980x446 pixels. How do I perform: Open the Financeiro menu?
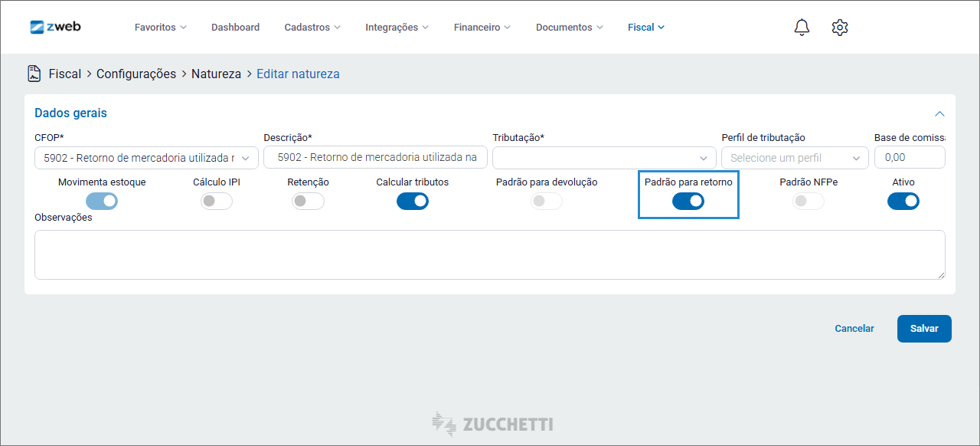point(482,28)
